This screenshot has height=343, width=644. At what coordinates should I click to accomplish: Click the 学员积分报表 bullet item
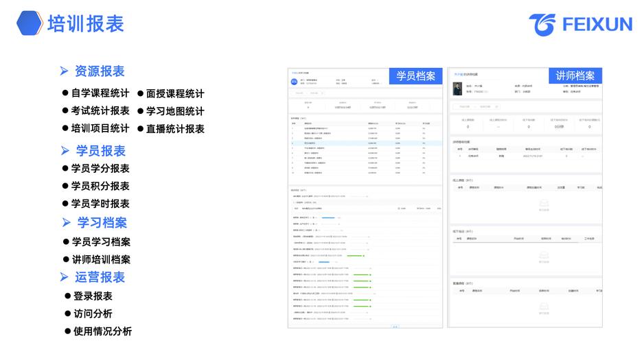[95, 186]
